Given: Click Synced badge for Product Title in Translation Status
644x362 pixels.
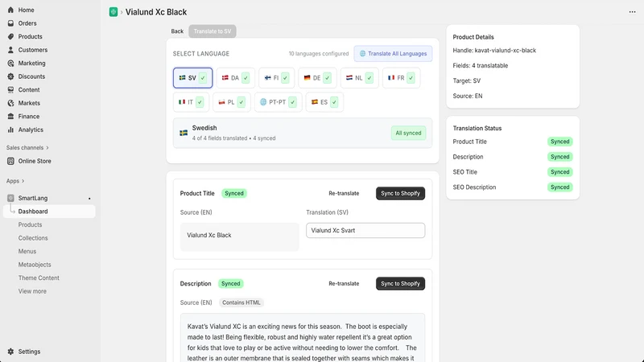Looking at the screenshot, I should (559, 142).
